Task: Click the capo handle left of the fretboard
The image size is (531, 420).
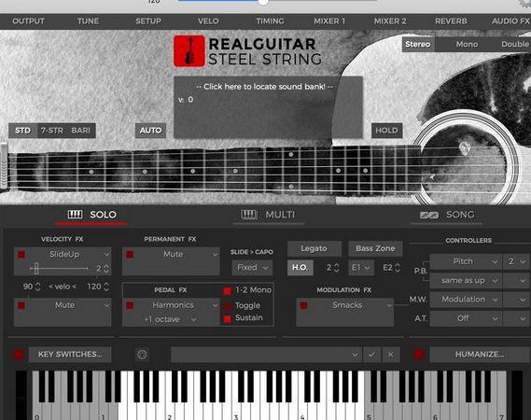Action: point(4,165)
